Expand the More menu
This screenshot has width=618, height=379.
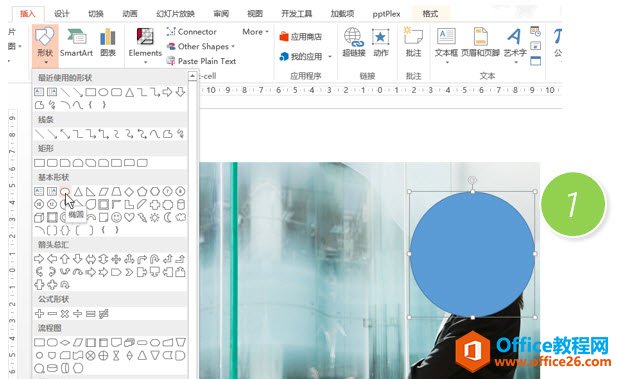pyautogui.click(x=255, y=32)
